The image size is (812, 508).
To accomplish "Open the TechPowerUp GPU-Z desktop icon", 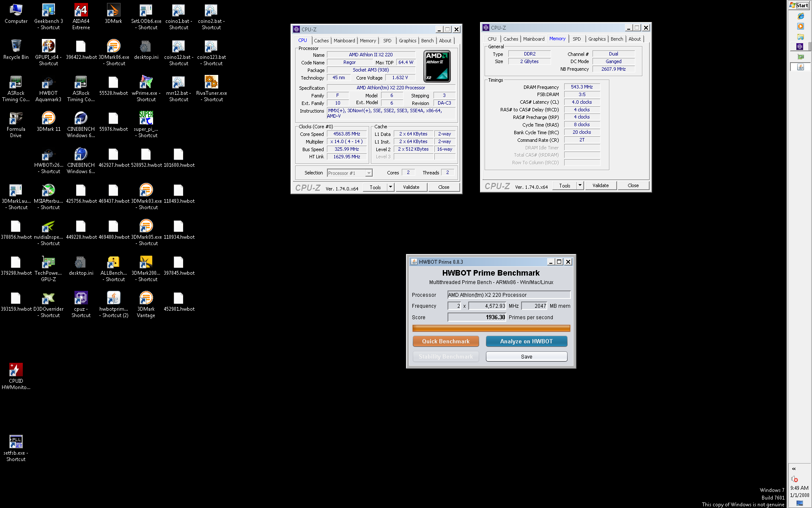I will coord(49,269).
